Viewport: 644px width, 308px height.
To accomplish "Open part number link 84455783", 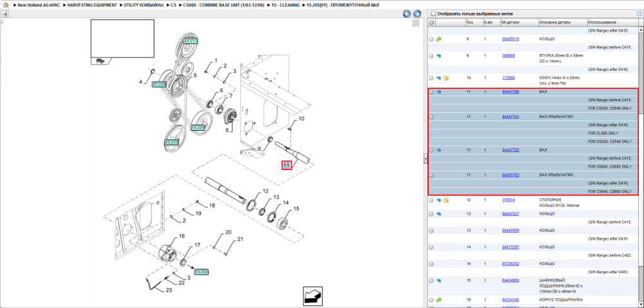I will 511,175.
